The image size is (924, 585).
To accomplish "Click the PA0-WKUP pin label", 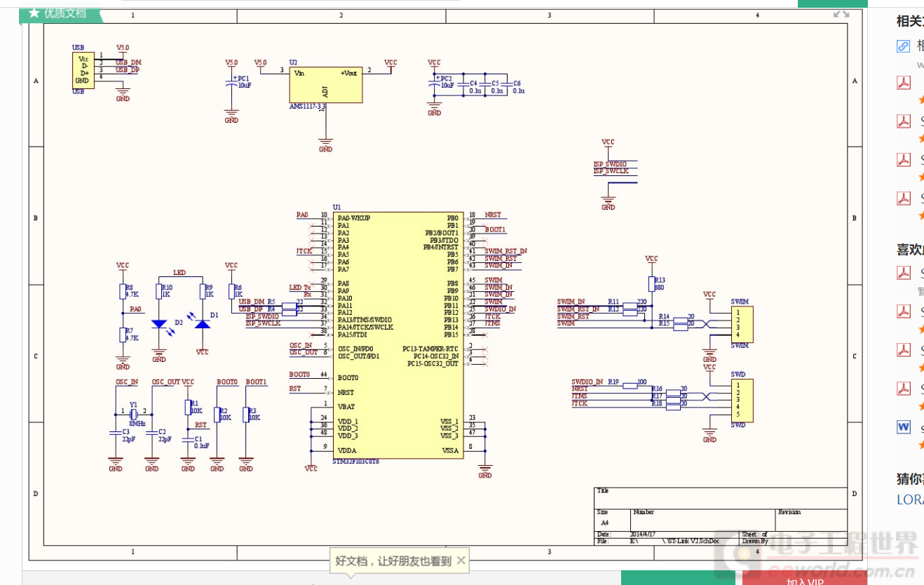I will 354,218.
